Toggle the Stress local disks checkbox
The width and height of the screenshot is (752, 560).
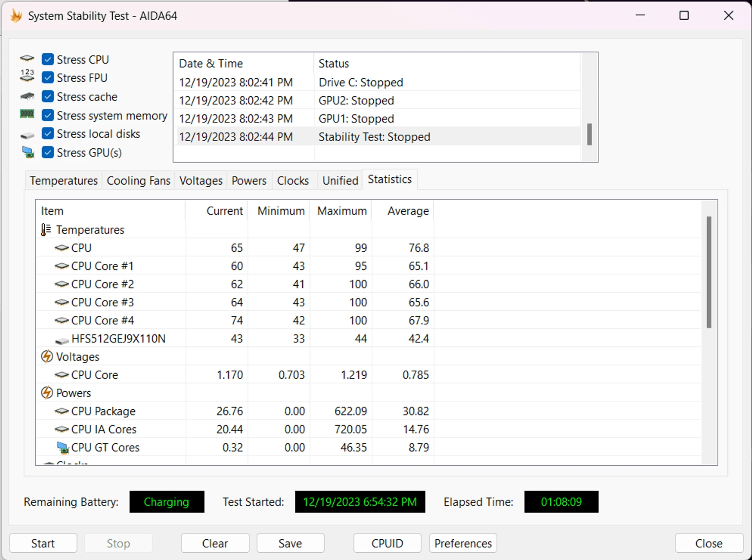coord(48,133)
